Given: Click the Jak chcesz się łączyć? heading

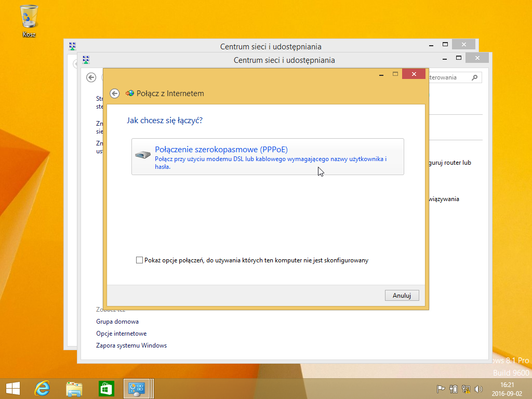Looking at the screenshot, I should pos(165,121).
